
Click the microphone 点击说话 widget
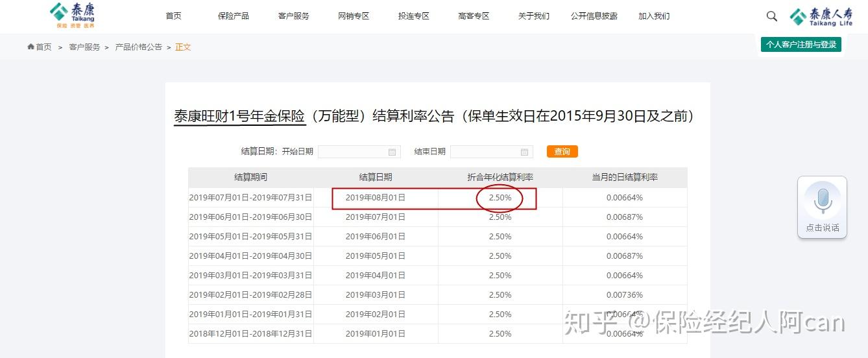[x=822, y=207]
